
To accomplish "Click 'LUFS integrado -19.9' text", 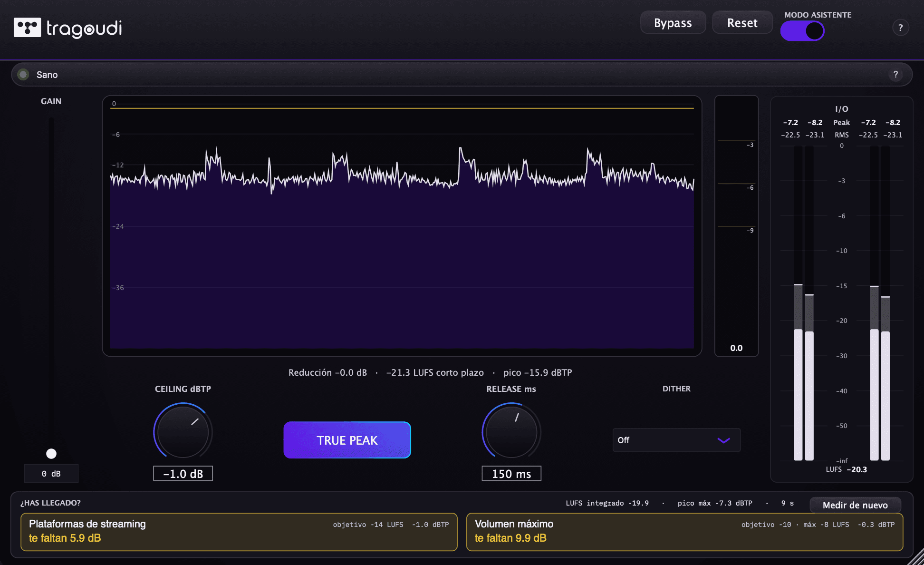I will tap(607, 503).
